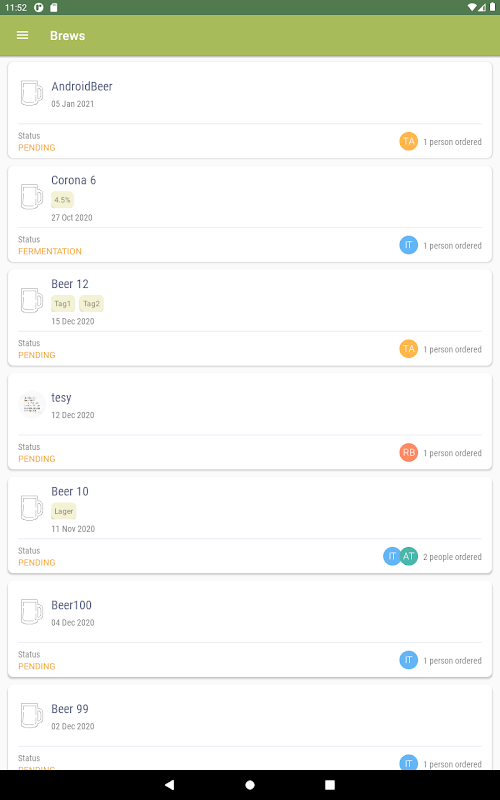Tap the IT avatar on Corona 6
This screenshot has width=500, height=800.
click(408, 245)
